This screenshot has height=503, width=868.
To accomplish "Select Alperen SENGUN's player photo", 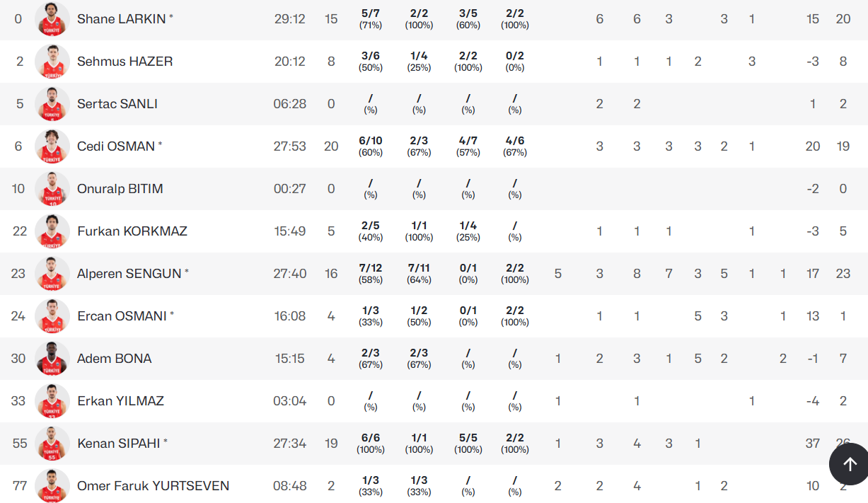I will pyautogui.click(x=52, y=274).
